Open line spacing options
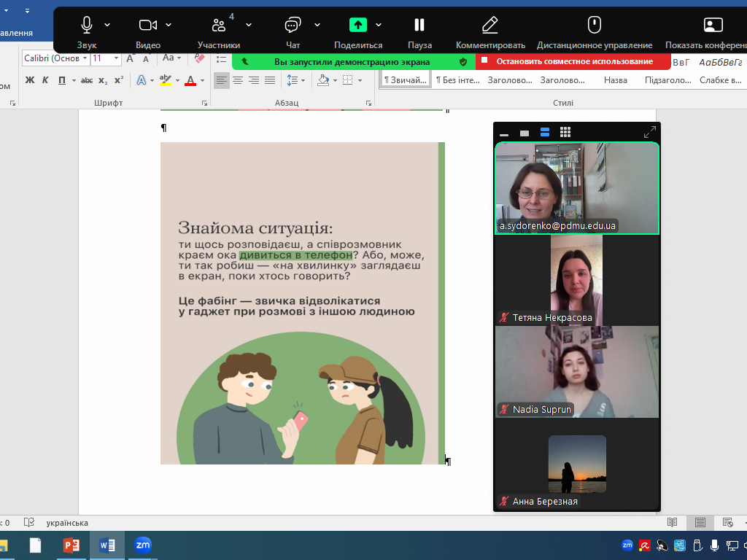Screen dimensions: 747x560 pos(295,80)
